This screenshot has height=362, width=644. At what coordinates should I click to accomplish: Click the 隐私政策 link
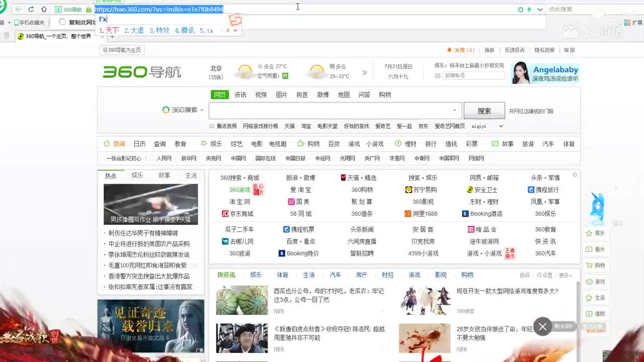point(544,50)
